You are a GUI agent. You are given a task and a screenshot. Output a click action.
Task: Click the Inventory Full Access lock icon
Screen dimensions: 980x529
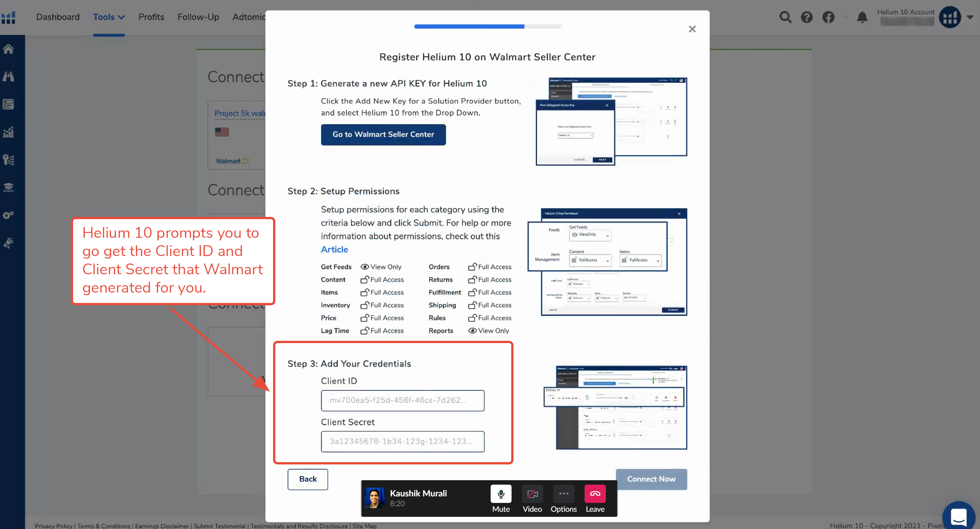coord(364,305)
